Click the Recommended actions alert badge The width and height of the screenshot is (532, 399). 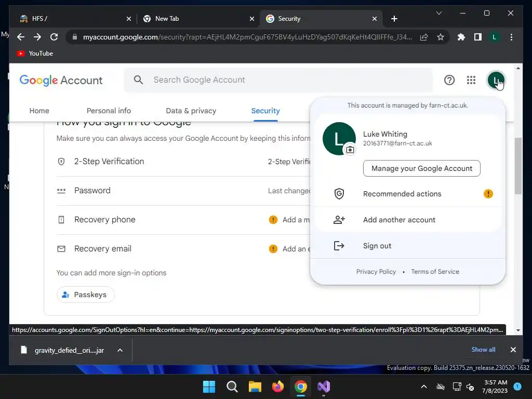tap(488, 194)
